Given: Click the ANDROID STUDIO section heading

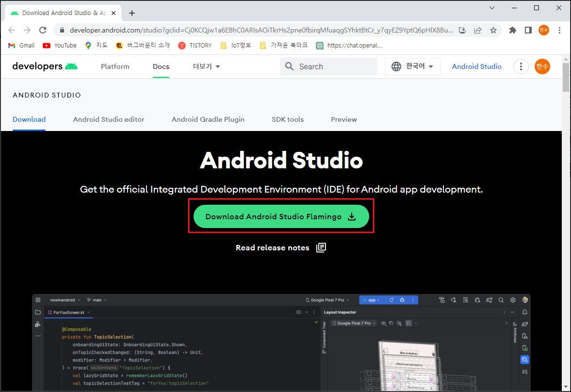Looking at the screenshot, I should tap(47, 95).
